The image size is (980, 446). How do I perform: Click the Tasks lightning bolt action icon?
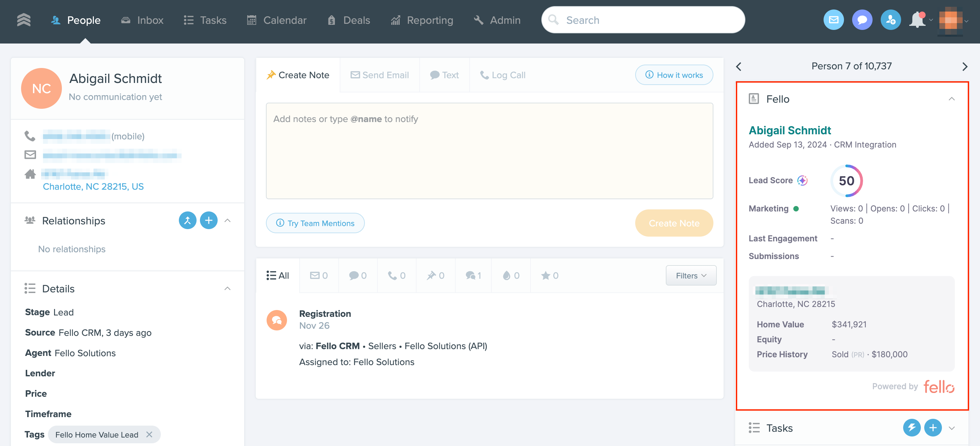912,428
